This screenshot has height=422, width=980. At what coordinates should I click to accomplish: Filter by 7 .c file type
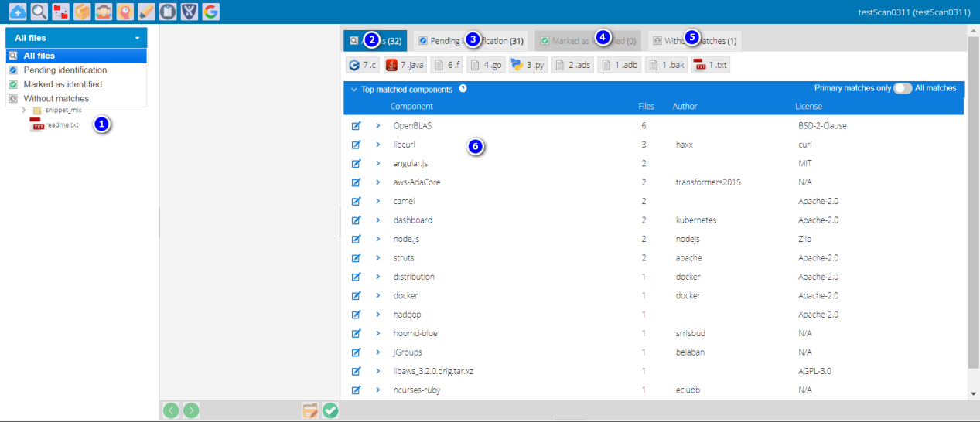[x=363, y=65]
